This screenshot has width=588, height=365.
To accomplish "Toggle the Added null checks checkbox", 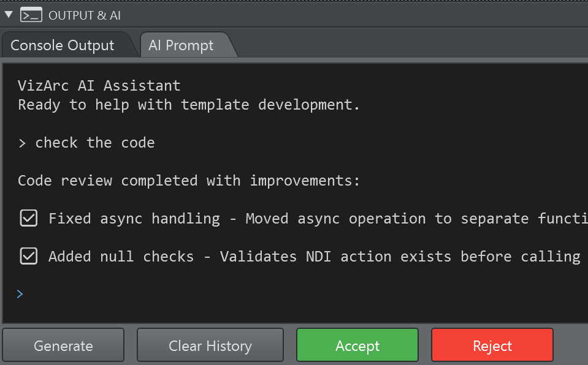I will [x=29, y=256].
